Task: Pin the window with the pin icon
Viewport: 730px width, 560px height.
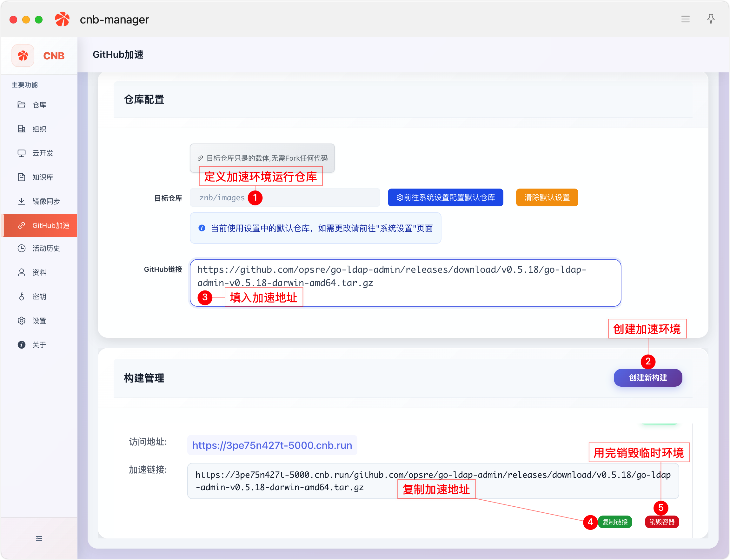Action: (711, 19)
